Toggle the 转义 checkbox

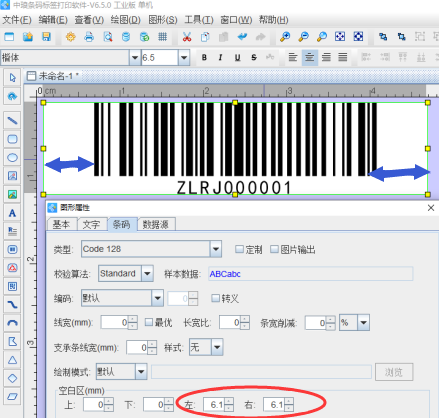pos(215,298)
